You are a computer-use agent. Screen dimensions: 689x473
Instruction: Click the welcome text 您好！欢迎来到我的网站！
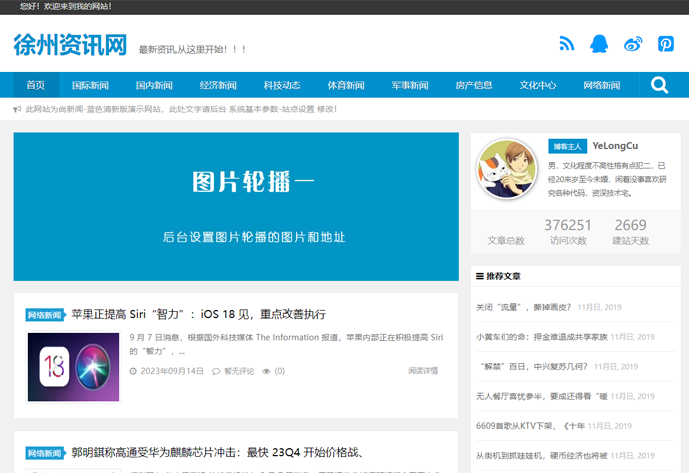(66, 7)
